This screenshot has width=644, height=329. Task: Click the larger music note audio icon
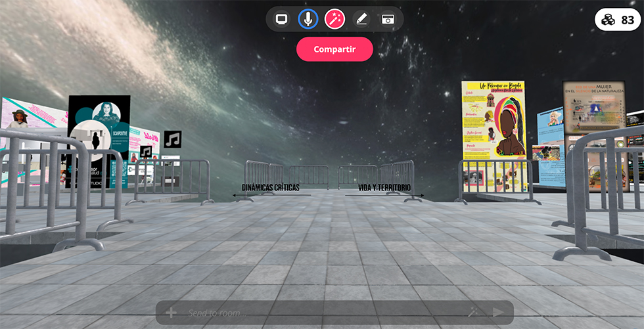(172, 139)
